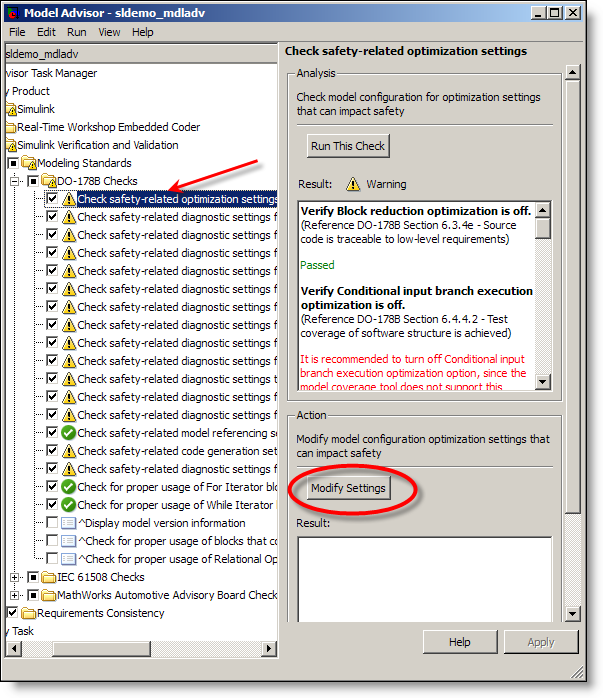Collapse the DO-178B Checks tree node
Viewport: 603px width, 698px height.
coord(15,181)
